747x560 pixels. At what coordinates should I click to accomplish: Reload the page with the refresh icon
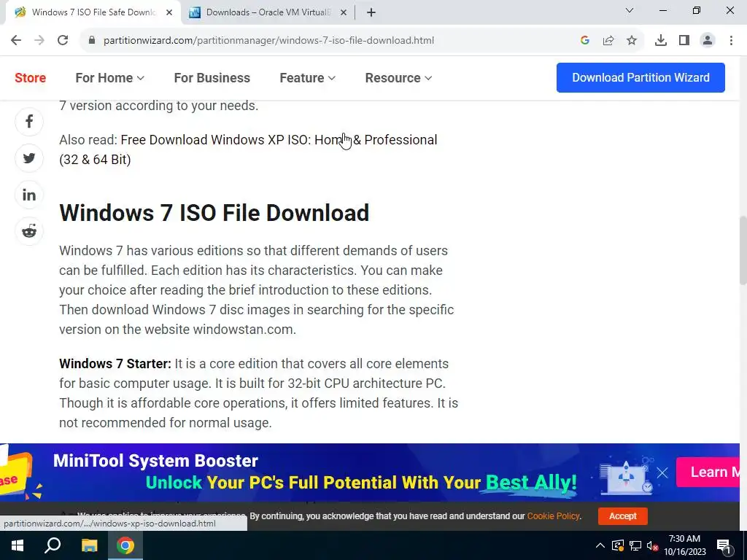pos(63,41)
